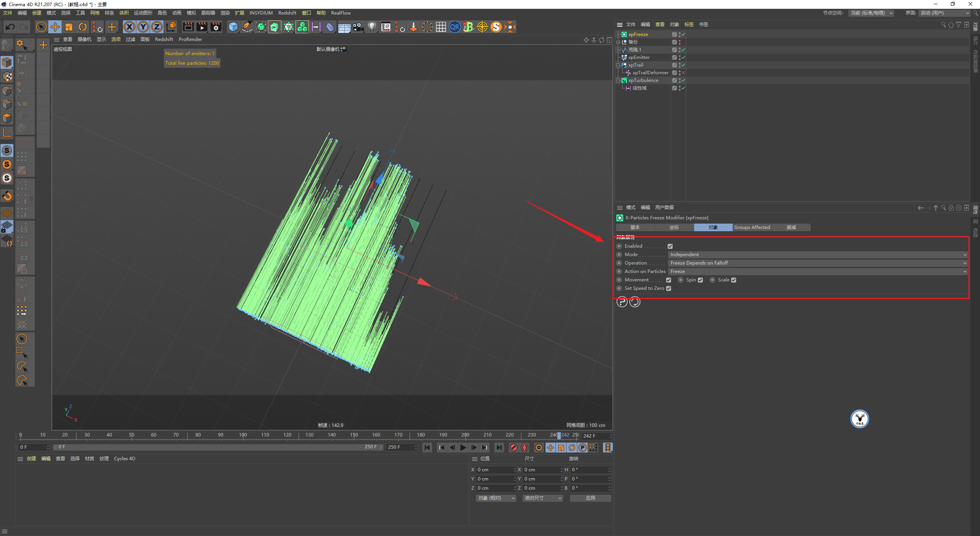Click the 应用 apply button
The height and width of the screenshot is (536, 980).
click(590, 498)
